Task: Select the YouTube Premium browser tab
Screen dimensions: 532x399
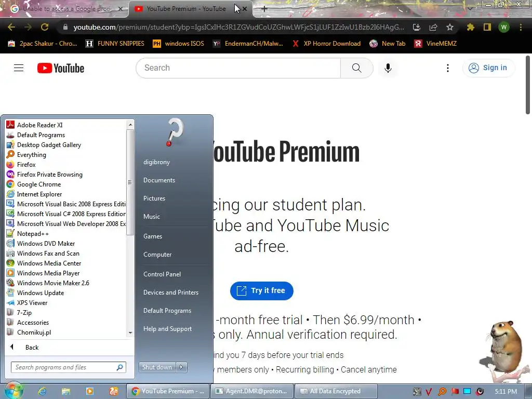Action: coord(185,9)
